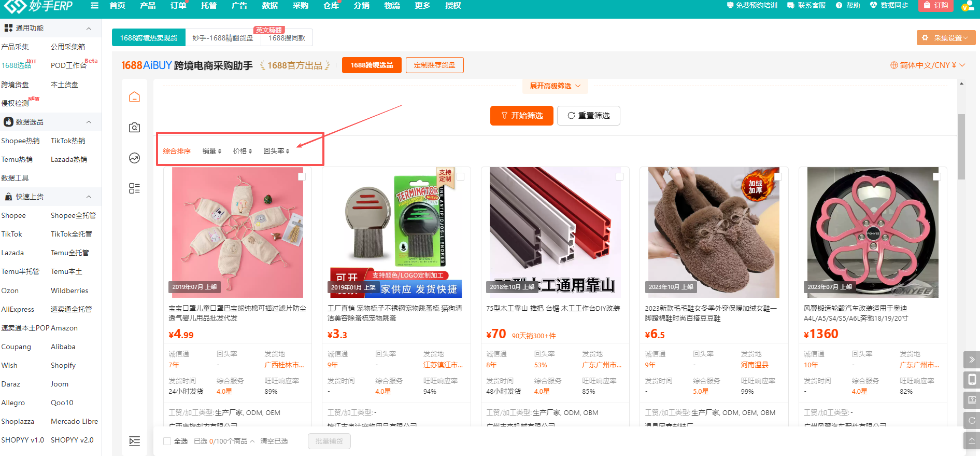This screenshot has width=980, height=456.
Task: Click the 重置筛选 button
Action: 589,116
